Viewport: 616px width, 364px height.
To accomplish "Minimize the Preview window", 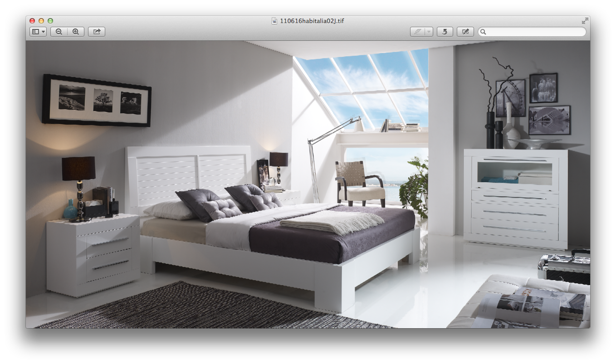I will [41, 20].
